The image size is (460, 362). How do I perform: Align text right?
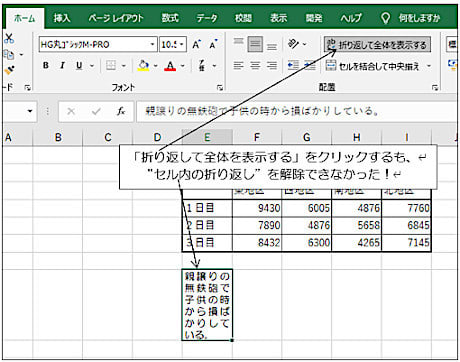pos(272,66)
